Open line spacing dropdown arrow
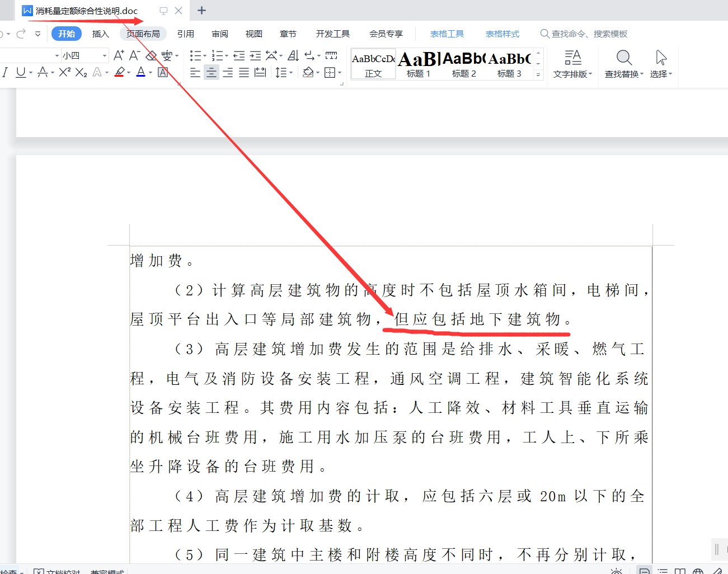The height and width of the screenshot is (574, 728). coord(291,73)
